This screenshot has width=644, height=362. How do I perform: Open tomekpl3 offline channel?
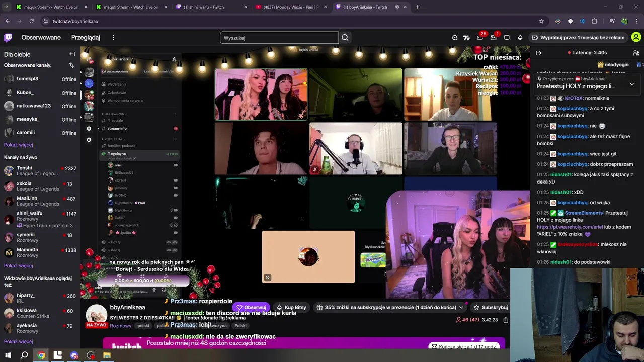[x=40, y=79]
